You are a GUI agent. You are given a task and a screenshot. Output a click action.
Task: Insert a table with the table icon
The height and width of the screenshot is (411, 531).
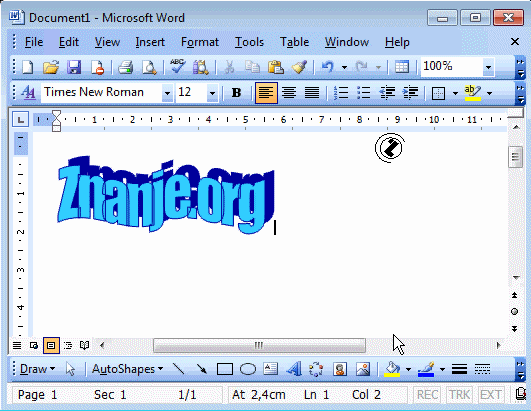click(x=402, y=67)
